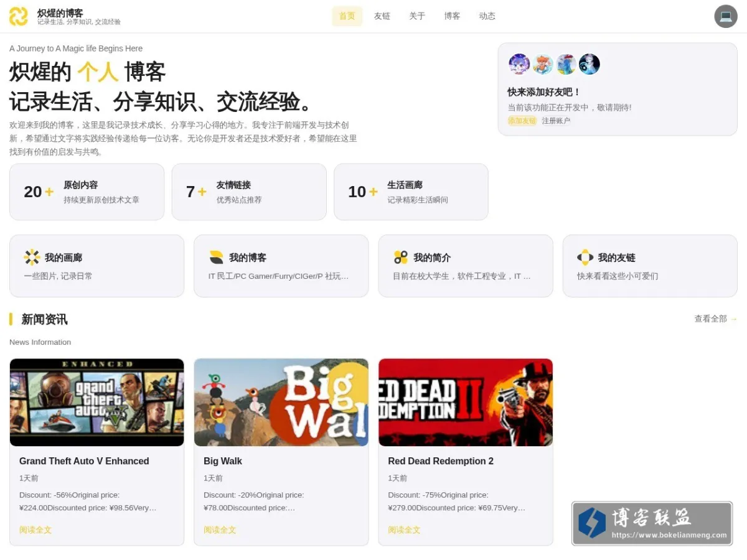Open the 友情链接 7+ stat card
Image resolution: width=747 pixels, height=560 pixels.
(249, 192)
